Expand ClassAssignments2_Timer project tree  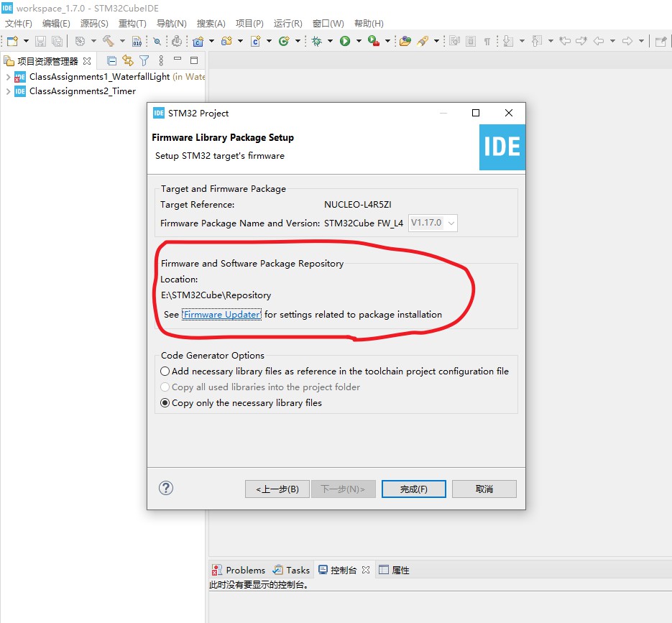[x=8, y=91]
